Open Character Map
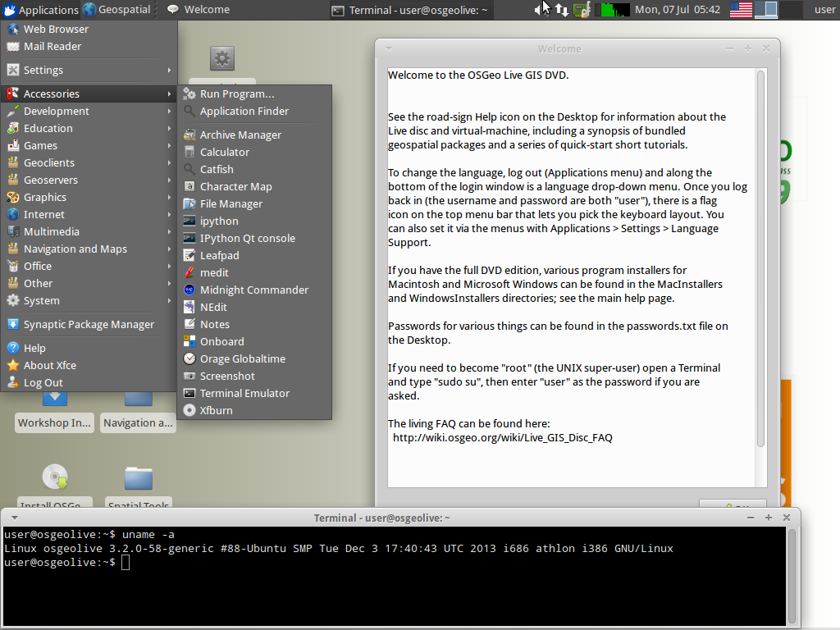The width and height of the screenshot is (840, 630). [254, 186]
